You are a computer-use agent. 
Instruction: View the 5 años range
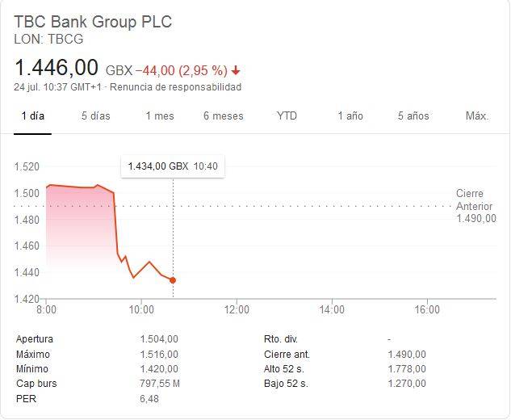click(x=413, y=116)
